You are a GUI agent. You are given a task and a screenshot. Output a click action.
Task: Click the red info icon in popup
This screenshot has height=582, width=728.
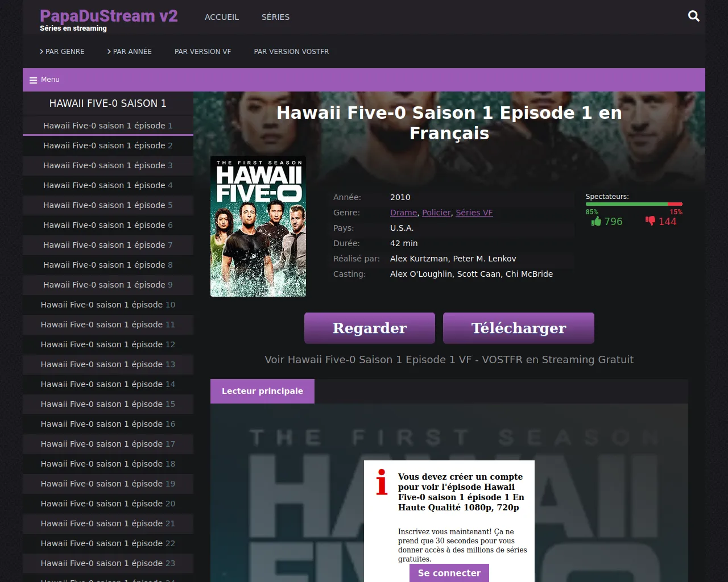[x=382, y=482]
